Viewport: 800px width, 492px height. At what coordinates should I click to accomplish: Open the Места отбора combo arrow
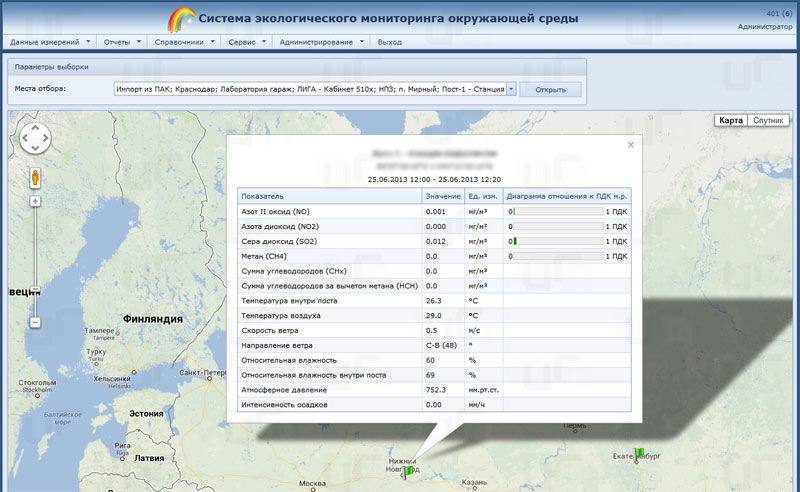(511, 89)
